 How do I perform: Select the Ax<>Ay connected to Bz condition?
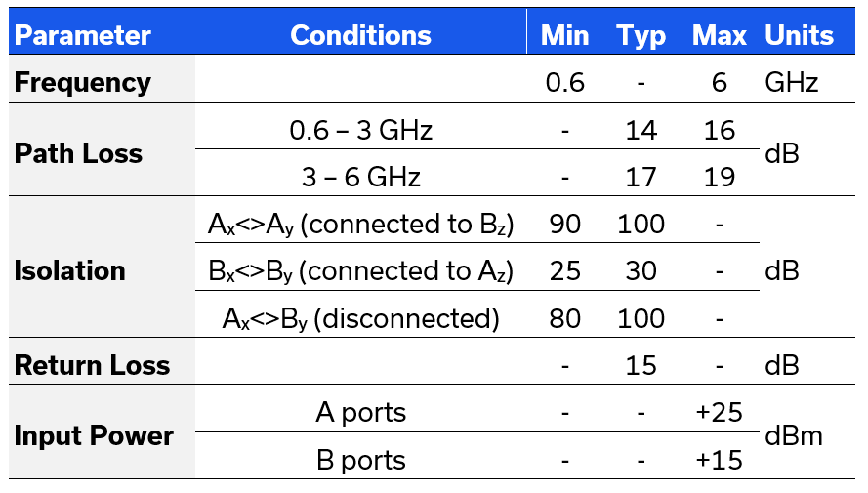coord(360,225)
